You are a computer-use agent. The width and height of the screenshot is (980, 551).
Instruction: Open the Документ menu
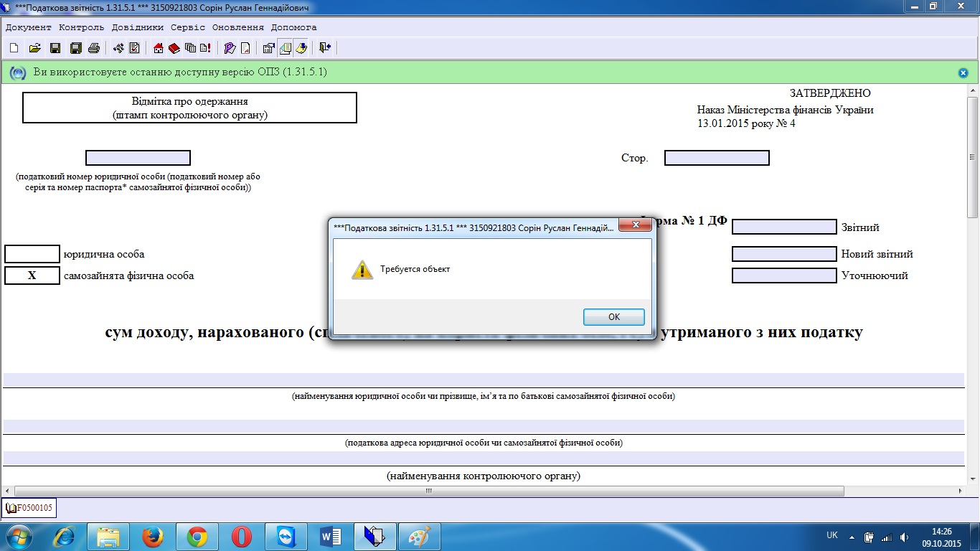[x=29, y=27]
